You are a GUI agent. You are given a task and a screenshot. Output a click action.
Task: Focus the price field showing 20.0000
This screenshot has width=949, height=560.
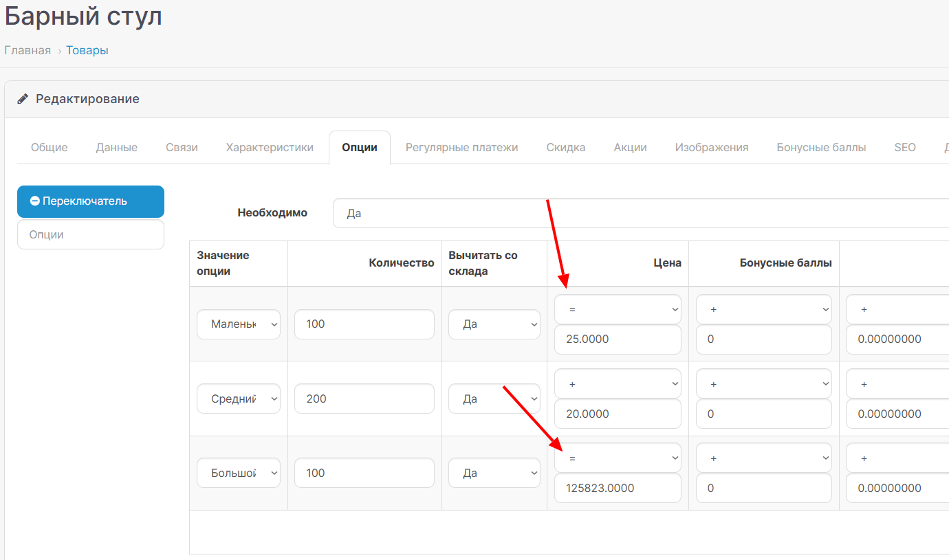coord(617,414)
